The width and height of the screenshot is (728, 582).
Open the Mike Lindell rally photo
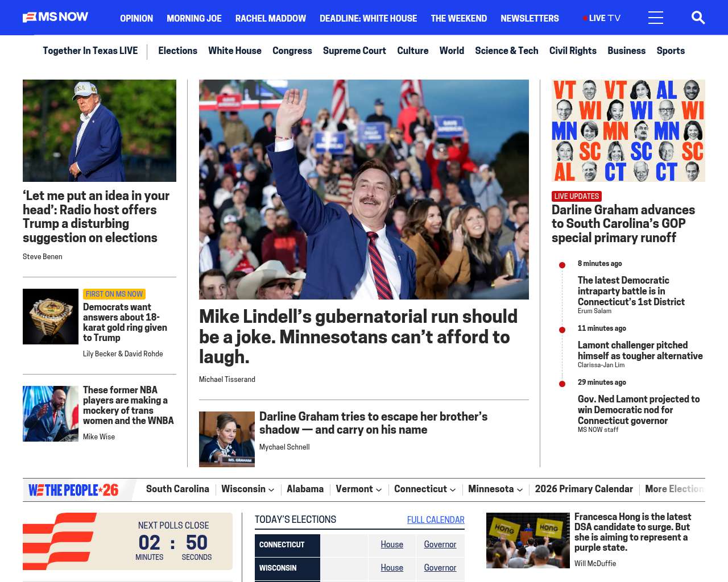pos(364,189)
